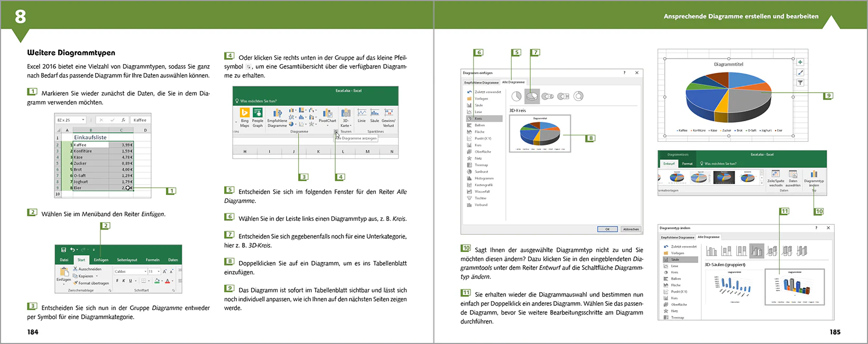Click the Save icon in the quick access toolbar
This screenshot has height=344, width=868.
click(x=63, y=250)
